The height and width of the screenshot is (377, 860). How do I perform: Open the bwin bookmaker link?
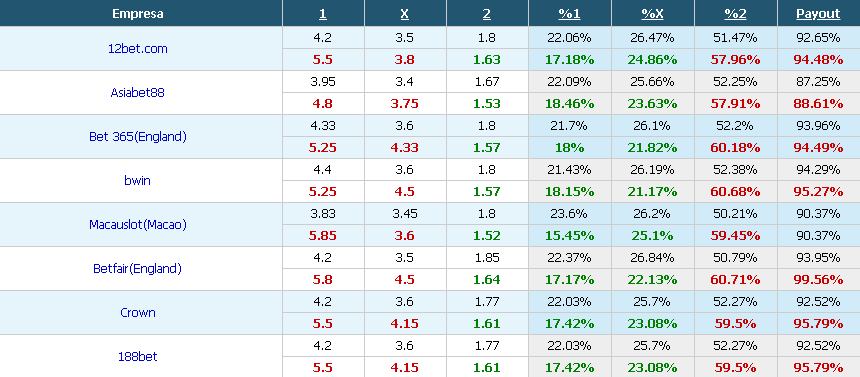[x=138, y=181]
